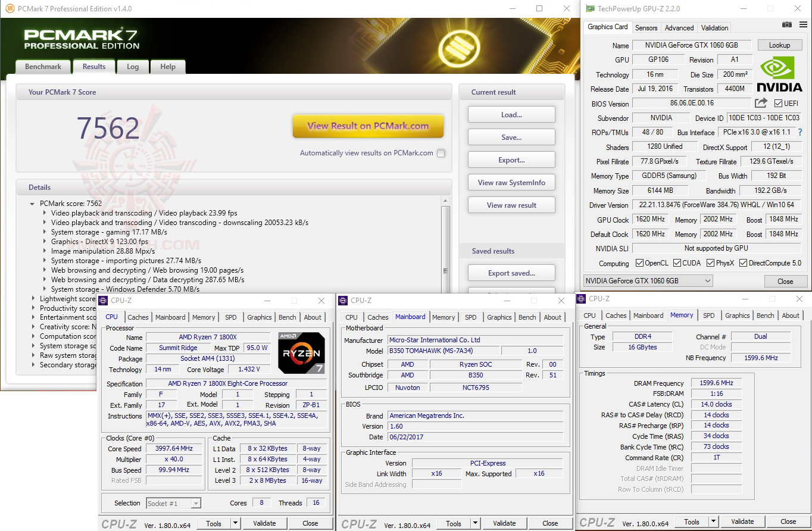Switch to the Benchmark tab in PCMark 7
The width and height of the screenshot is (812, 531).
pos(43,67)
